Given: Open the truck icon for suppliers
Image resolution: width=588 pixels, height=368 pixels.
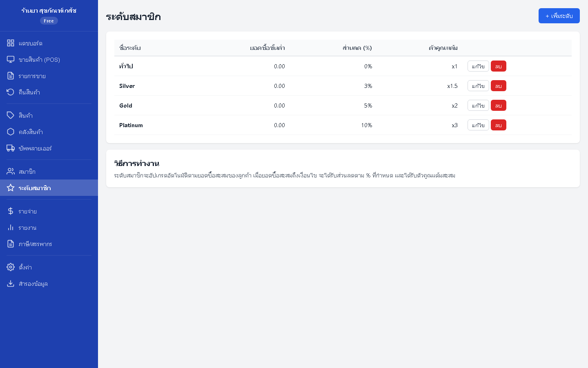Looking at the screenshot, I should coord(11,148).
